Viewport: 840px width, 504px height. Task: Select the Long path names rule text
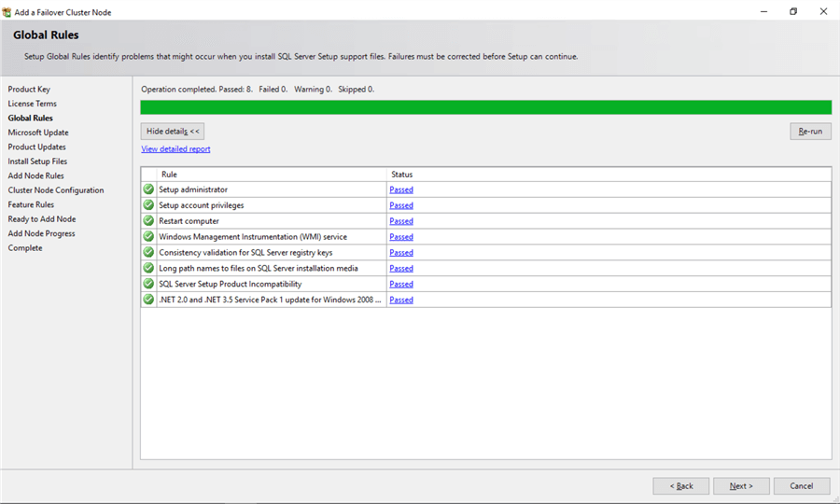point(259,269)
